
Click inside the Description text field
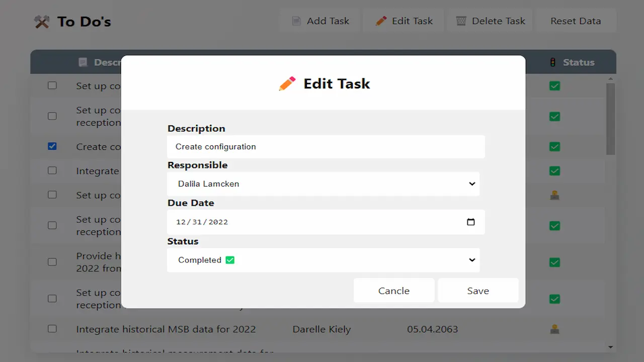click(x=326, y=146)
